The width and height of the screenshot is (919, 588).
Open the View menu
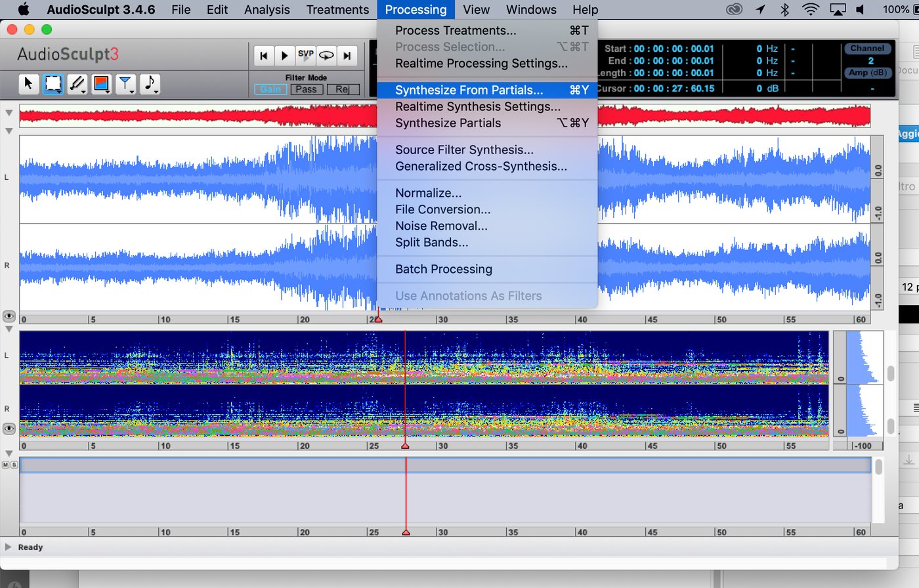pos(476,9)
